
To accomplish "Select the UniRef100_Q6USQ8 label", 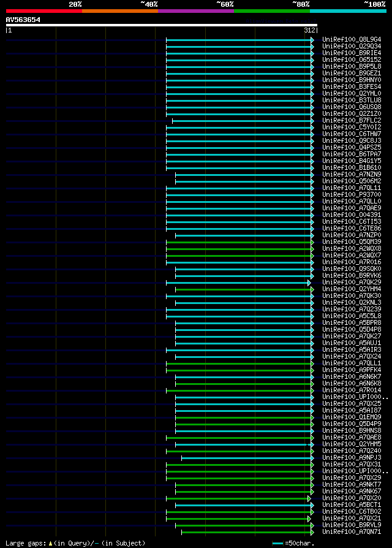I will [352, 107].
